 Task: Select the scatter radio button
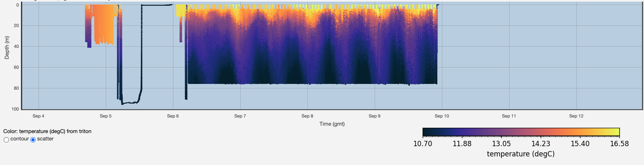[33, 140]
